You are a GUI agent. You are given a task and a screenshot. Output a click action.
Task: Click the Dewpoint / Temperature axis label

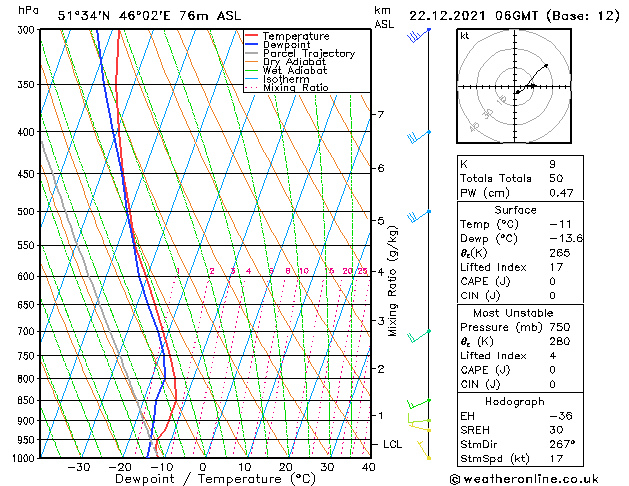tap(203, 479)
